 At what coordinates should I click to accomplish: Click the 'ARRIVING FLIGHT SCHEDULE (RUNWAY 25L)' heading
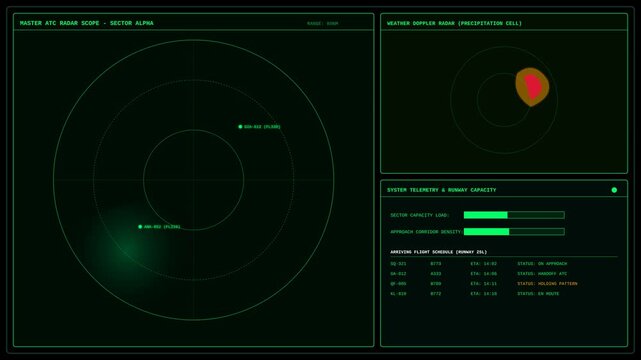pos(438,252)
